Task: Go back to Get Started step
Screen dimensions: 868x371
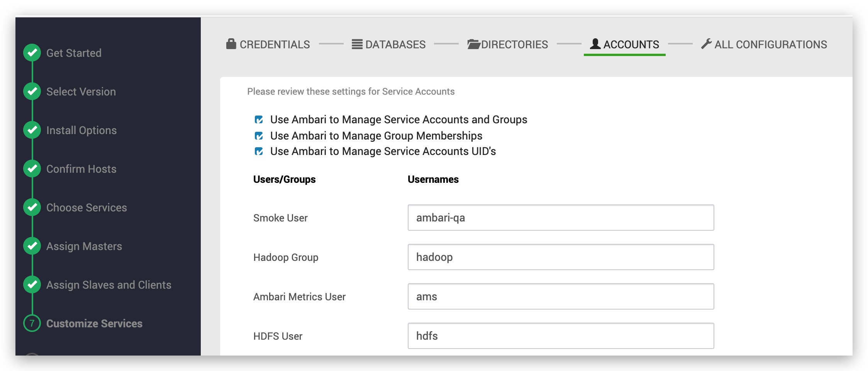Action: click(74, 53)
